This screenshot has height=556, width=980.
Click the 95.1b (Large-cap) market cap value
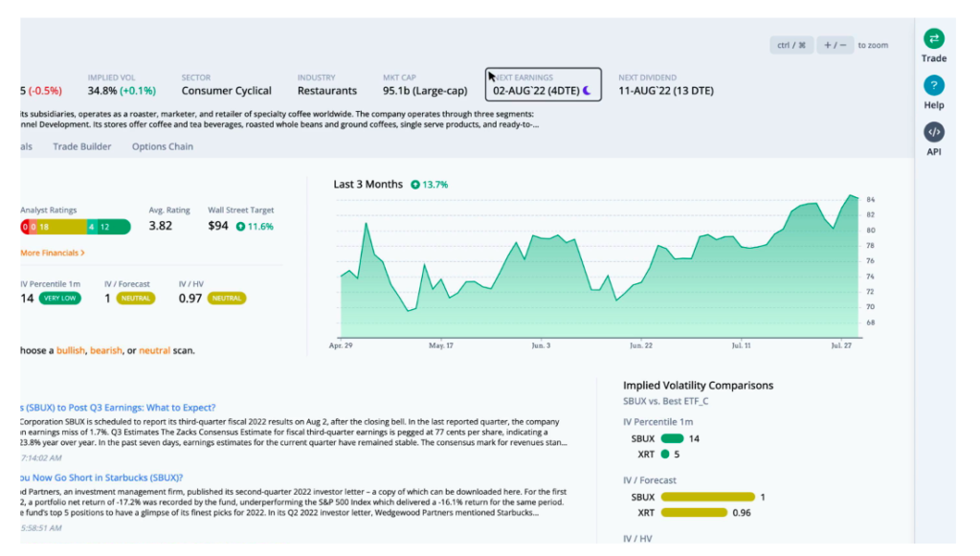[425, 91]
